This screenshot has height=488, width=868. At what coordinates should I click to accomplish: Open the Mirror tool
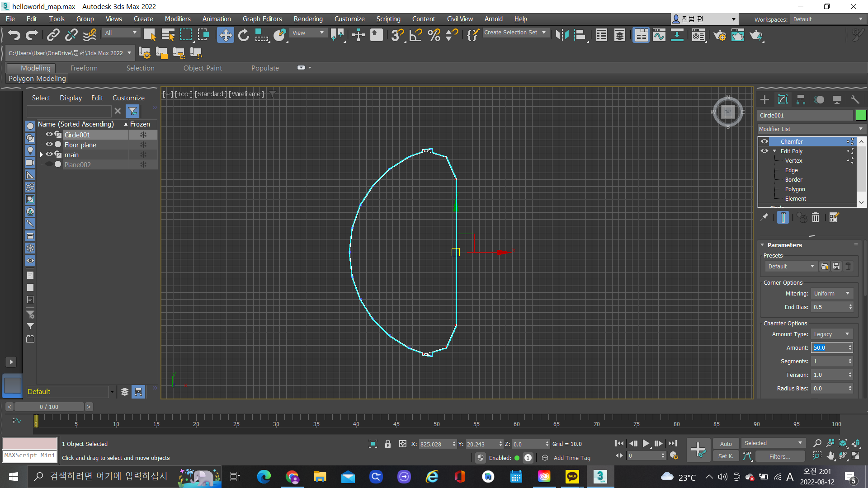(x=562, y=35)
